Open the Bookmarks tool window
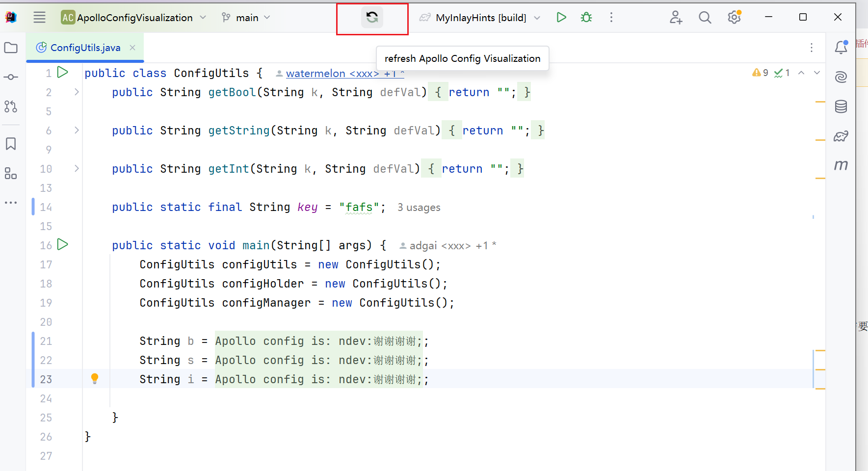Viewport: 868px width, 471px height. coord(11,144)
